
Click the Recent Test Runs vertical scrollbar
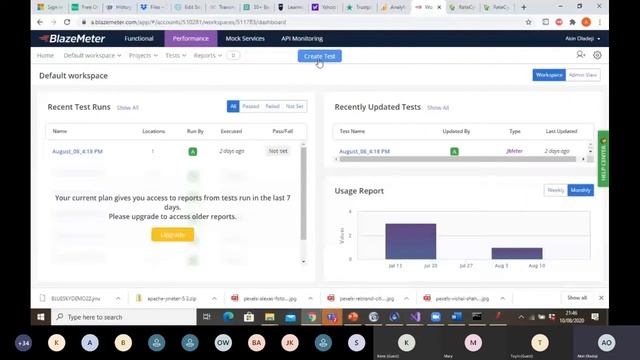point(303,193)
